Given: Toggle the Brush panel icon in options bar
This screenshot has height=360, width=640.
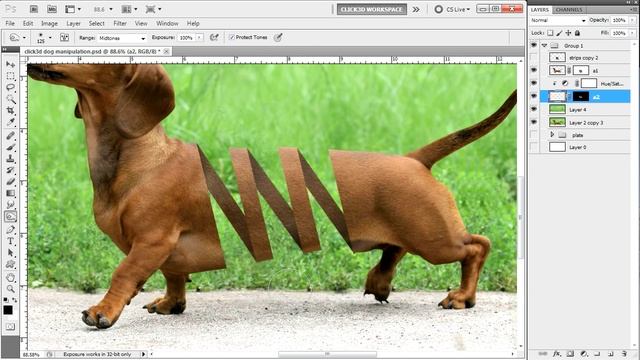Looking at the screenshot, I should coord(64,38).
